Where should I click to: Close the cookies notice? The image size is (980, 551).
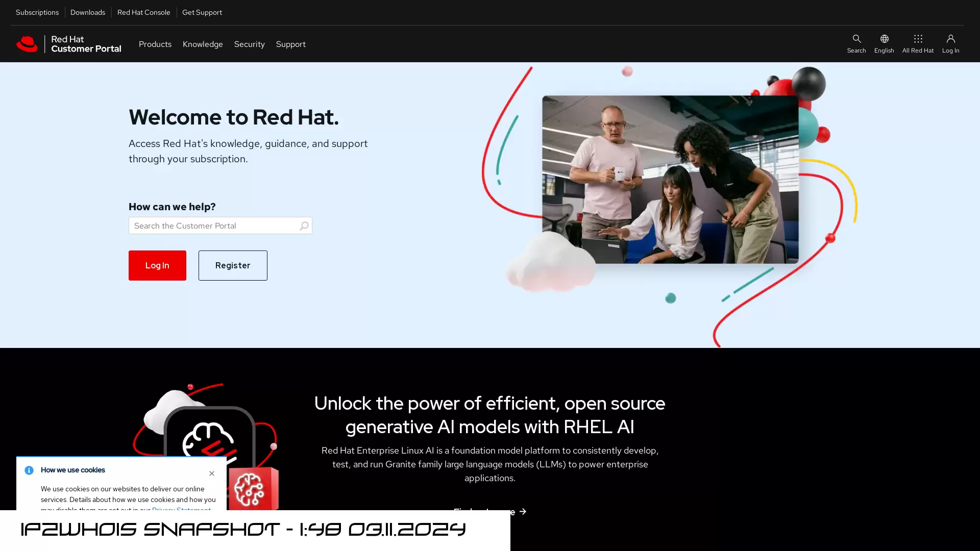211,473
